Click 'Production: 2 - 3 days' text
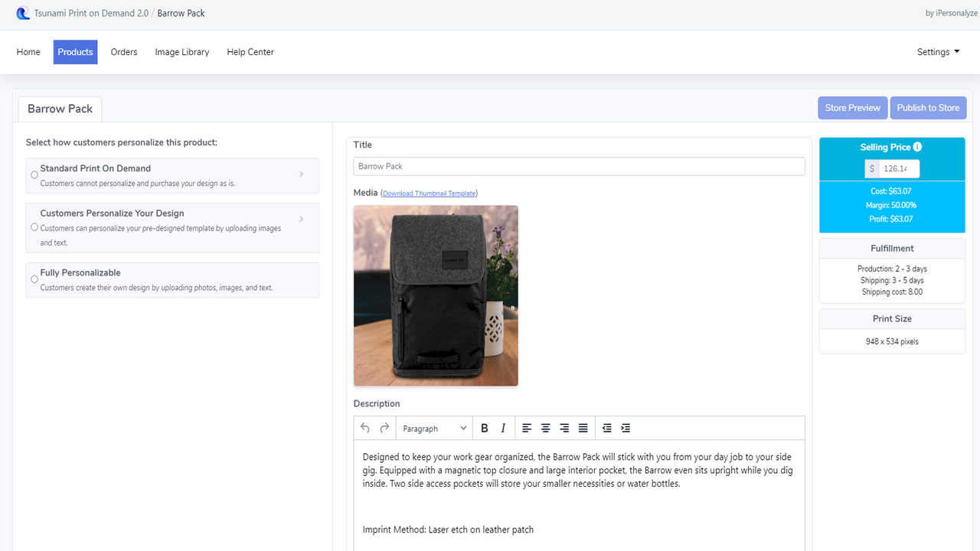Viewport: 980px width, 551px height. [892, 269]
